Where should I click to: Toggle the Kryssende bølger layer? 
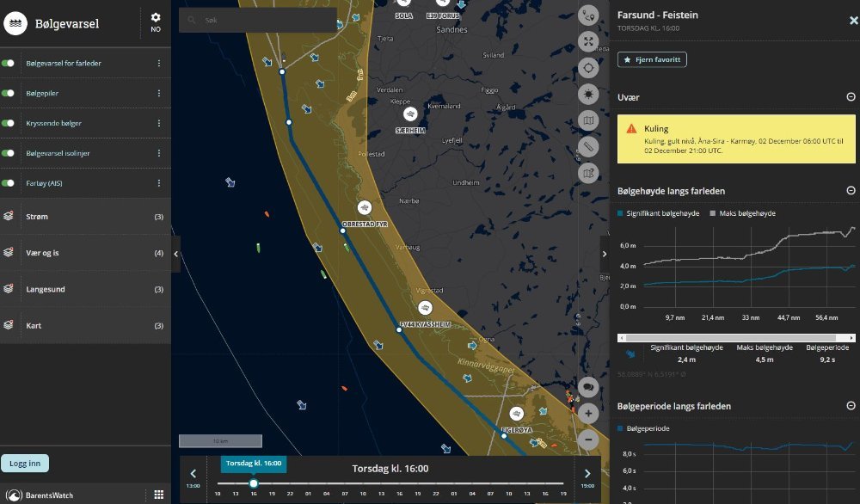(x=9, y=123)
